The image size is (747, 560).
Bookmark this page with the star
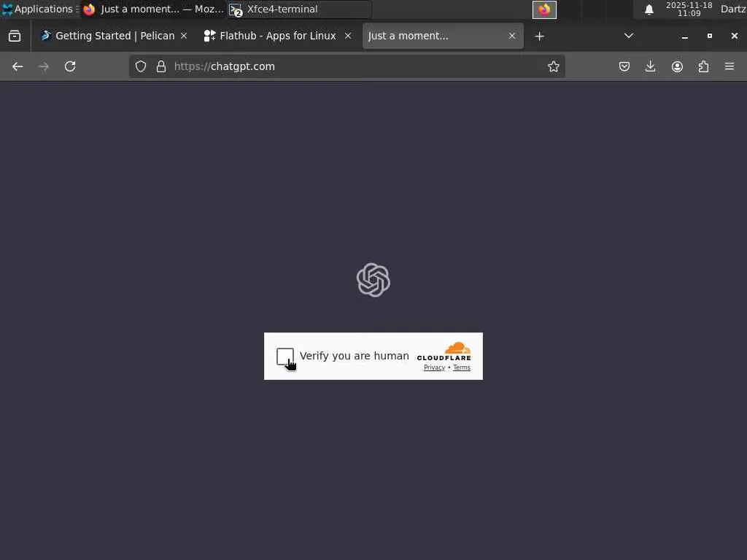pos(553,66)
